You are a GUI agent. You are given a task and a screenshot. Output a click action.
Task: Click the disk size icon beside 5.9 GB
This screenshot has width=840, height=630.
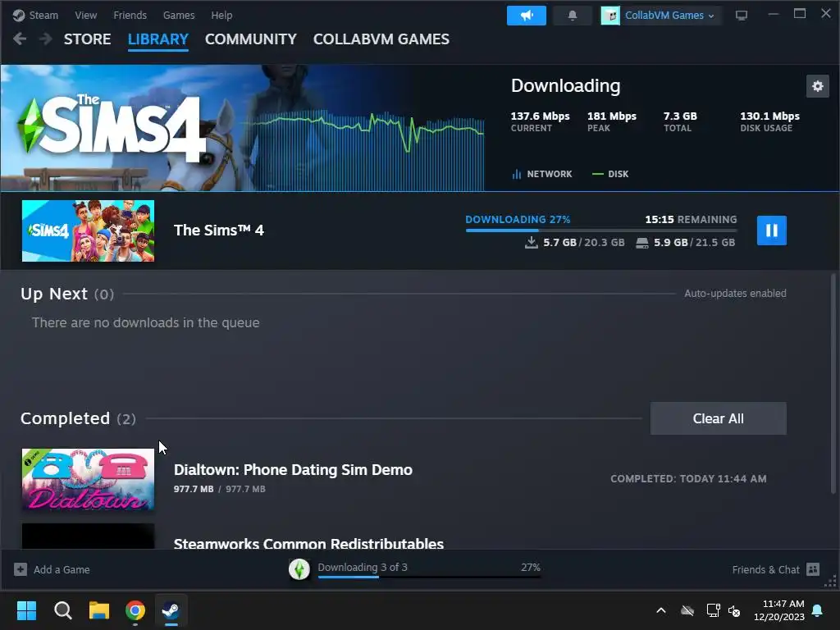pos(641,243)
